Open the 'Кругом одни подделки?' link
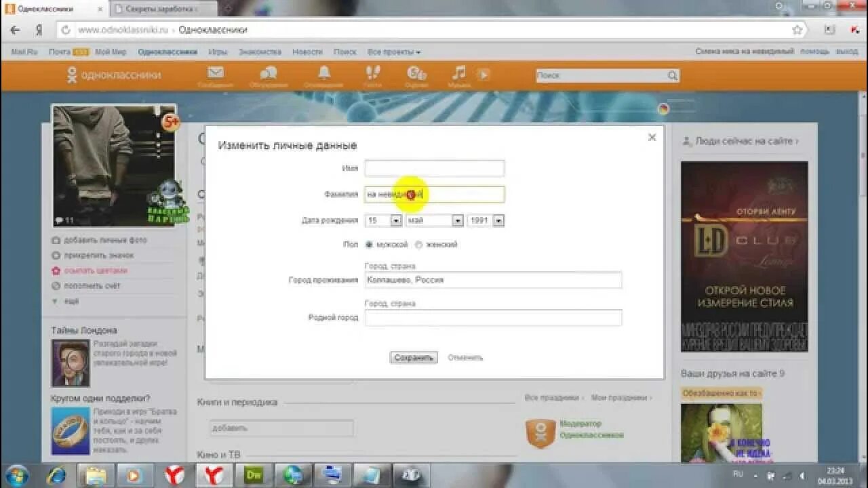 click(100, 398)
